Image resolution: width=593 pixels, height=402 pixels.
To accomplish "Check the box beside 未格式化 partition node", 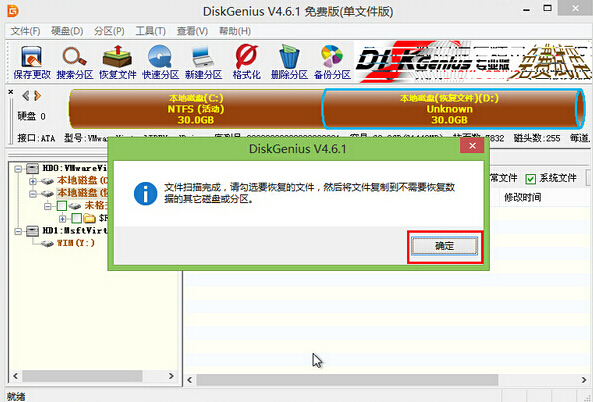I will (62, 206).
